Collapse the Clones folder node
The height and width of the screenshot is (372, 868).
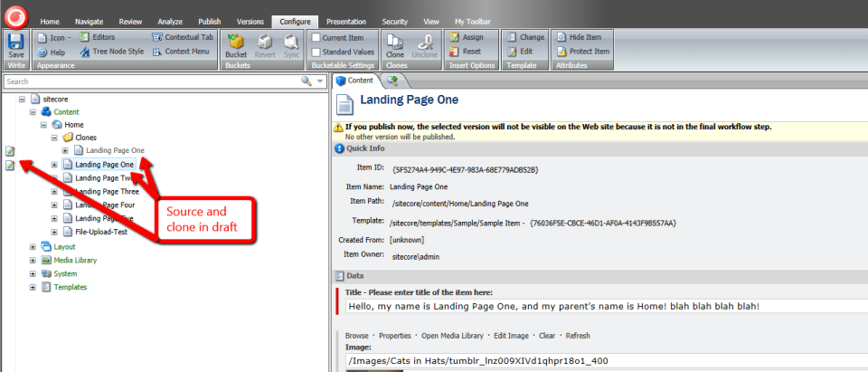[x=56, y=138]
